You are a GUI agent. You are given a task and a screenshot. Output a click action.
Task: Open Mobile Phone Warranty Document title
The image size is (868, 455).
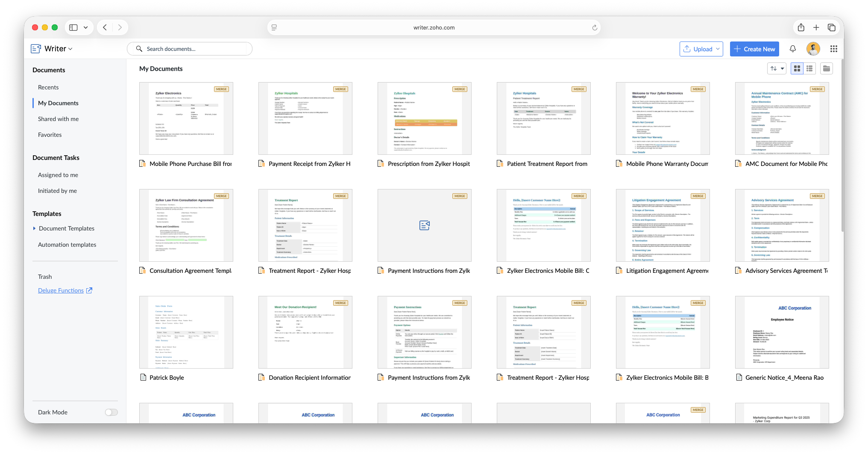pyautogui.click(x=667, y=164)
